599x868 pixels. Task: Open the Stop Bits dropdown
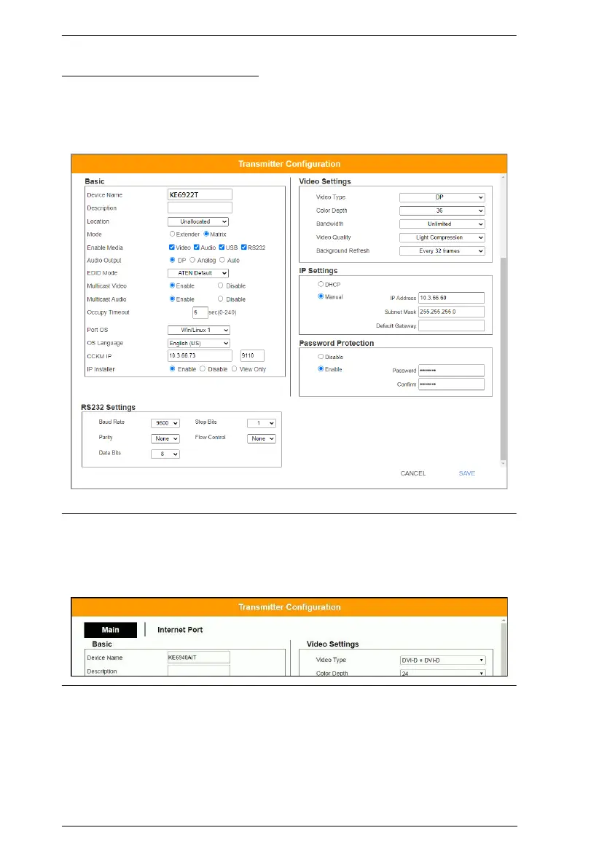(262, 423)
